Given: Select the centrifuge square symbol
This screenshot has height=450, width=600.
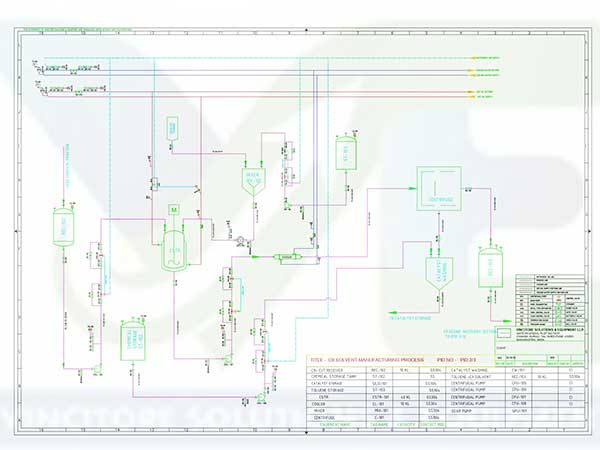Looking at the screenshot, I should tap(439, 189).
